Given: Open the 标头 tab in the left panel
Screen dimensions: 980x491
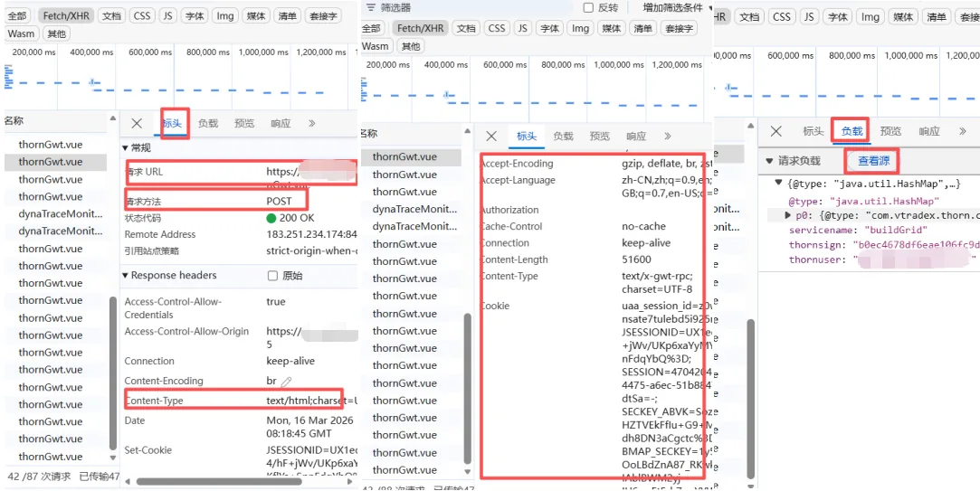Looking at the screenshot, I should point(172,123).
